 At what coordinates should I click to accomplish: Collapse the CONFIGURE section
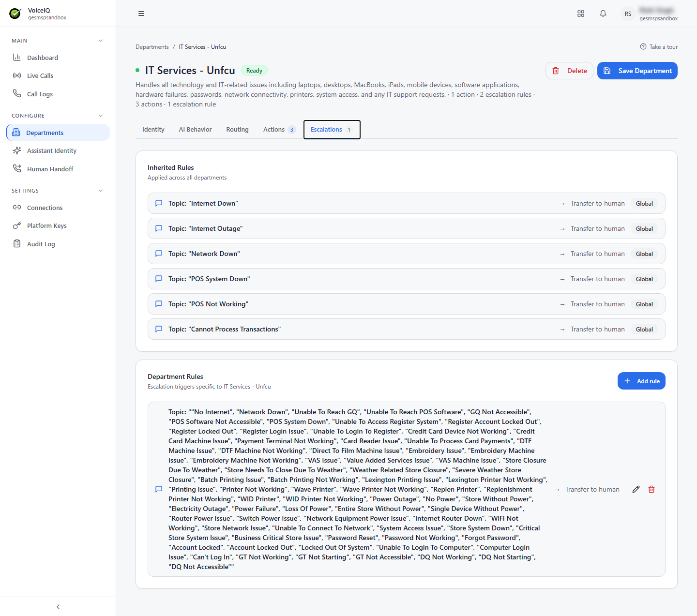point(101,116)
